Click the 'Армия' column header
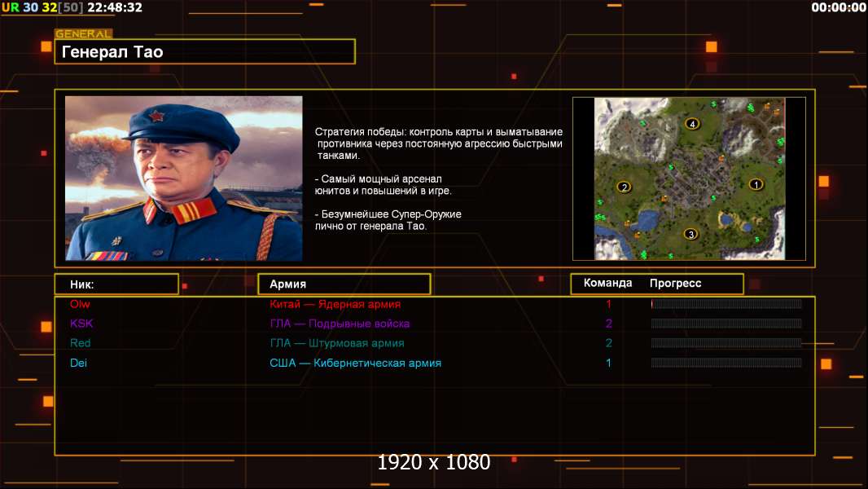The image size is (868, 489). 344,284
